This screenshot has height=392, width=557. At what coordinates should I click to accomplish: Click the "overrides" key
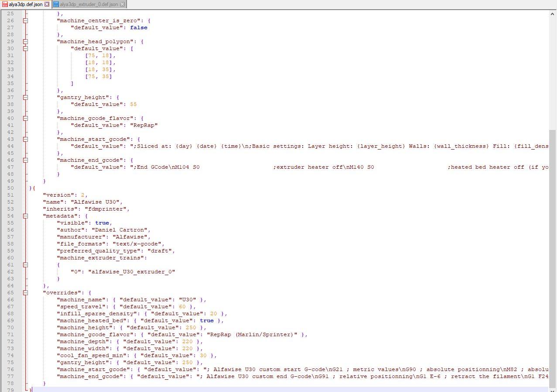click(62, 293)
